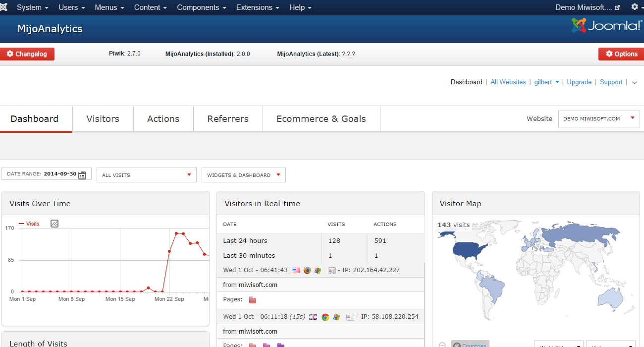The image size is (644, 347).
Task: Click the Support link
Action: coord(611,82)
